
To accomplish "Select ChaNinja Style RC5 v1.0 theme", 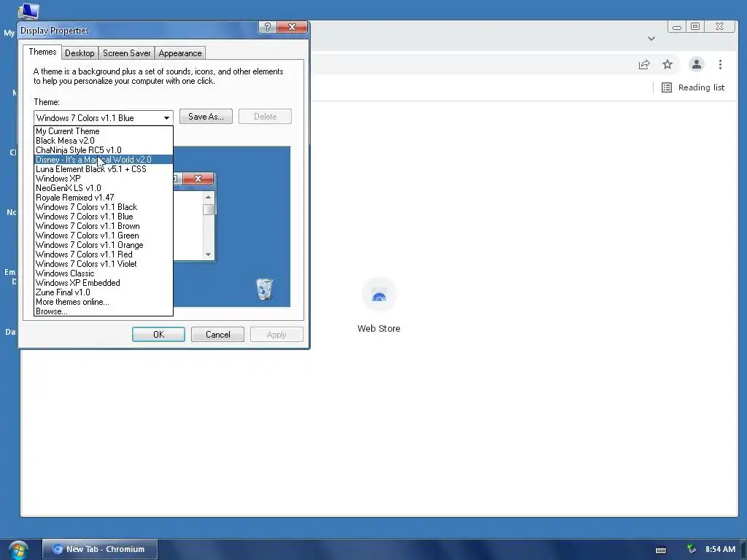I will (104, 150).
